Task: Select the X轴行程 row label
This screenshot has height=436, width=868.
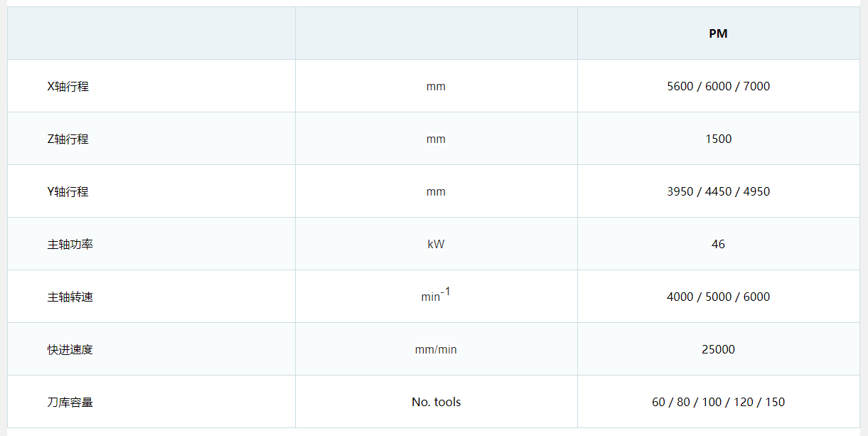Action: point(68,86)
